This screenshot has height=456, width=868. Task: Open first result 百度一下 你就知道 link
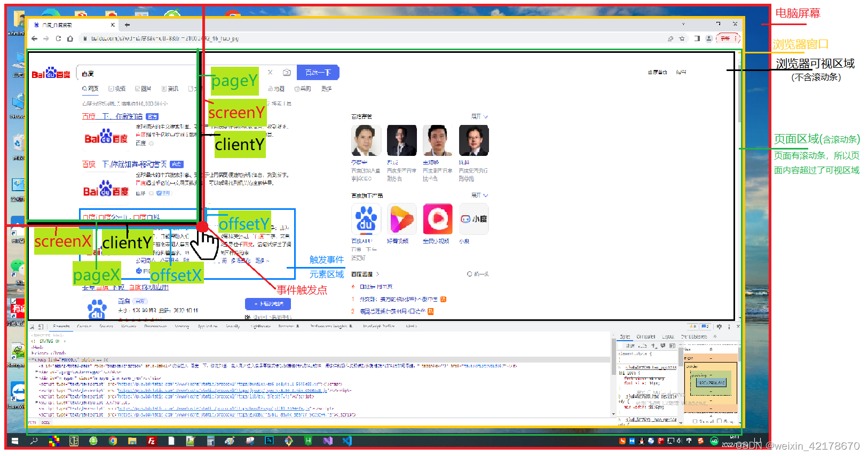(x=113, y=116)
